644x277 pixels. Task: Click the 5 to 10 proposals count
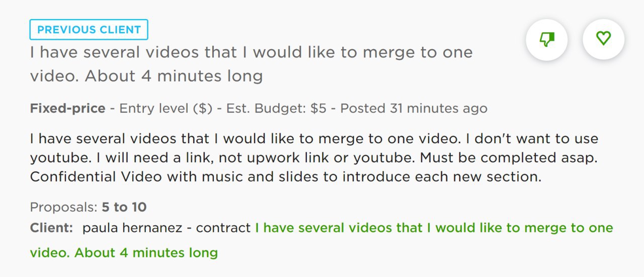pyautogui.click(x=124, y=207)
